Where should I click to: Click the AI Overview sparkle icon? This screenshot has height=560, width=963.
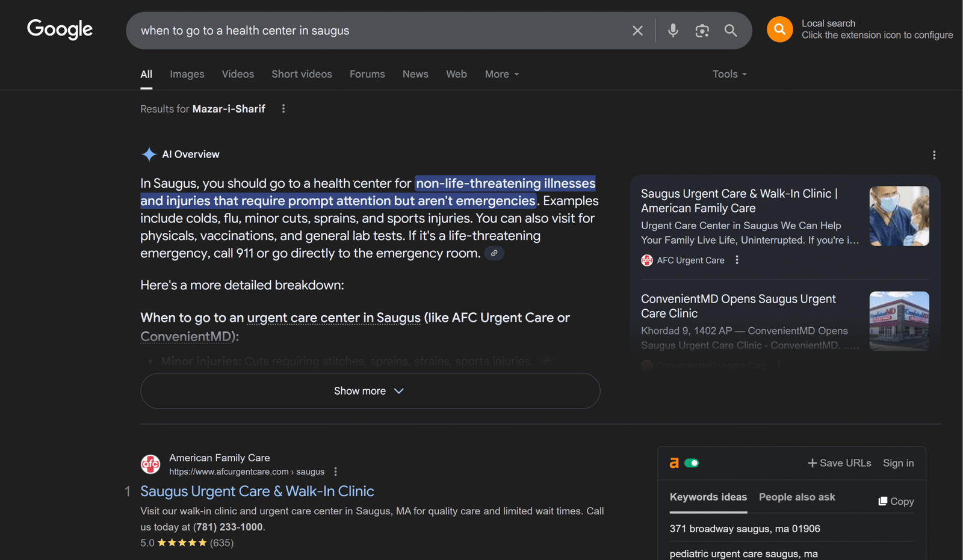click(x=149, y=155)
